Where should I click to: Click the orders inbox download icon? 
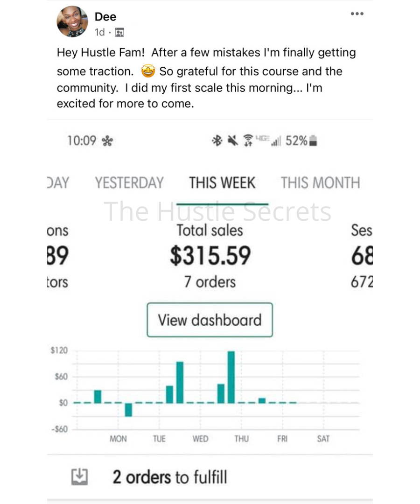pyautogui.click(x=79, y=476)
